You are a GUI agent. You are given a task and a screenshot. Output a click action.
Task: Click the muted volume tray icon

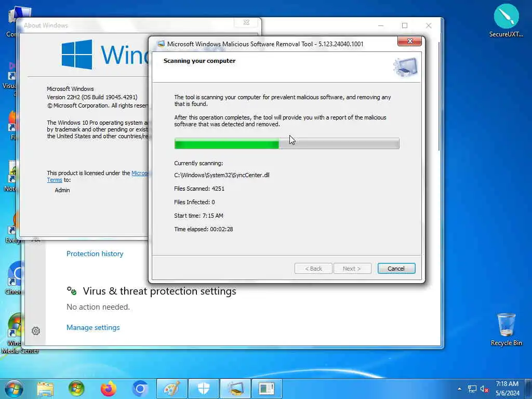coord(484,389)
